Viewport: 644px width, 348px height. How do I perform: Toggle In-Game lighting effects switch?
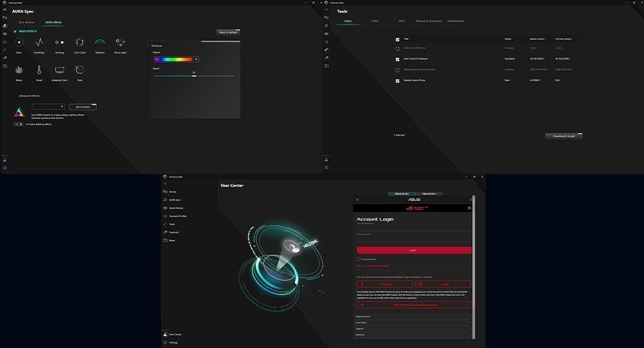coord(18,124)
